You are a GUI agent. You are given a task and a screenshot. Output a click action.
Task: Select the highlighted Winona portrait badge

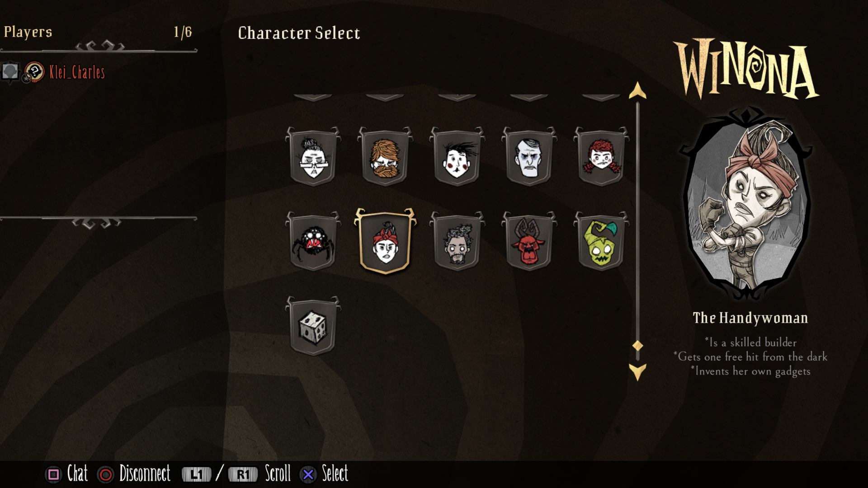tap(385, 241)
